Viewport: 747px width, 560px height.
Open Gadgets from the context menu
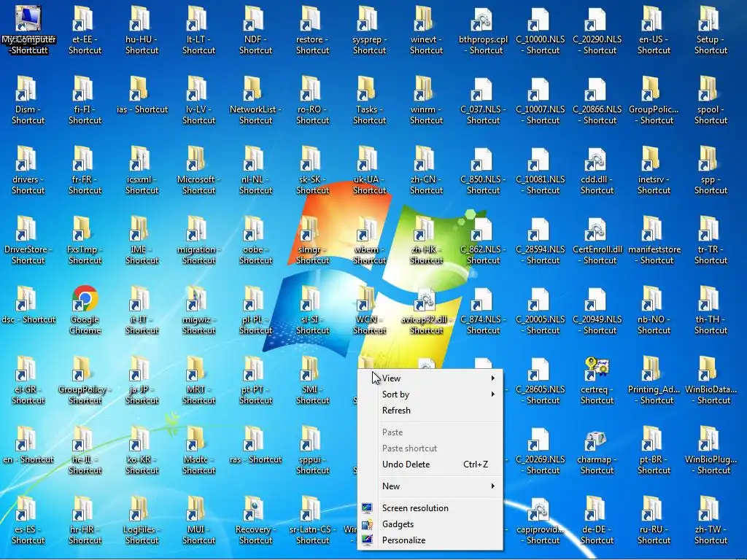[430, 524]
